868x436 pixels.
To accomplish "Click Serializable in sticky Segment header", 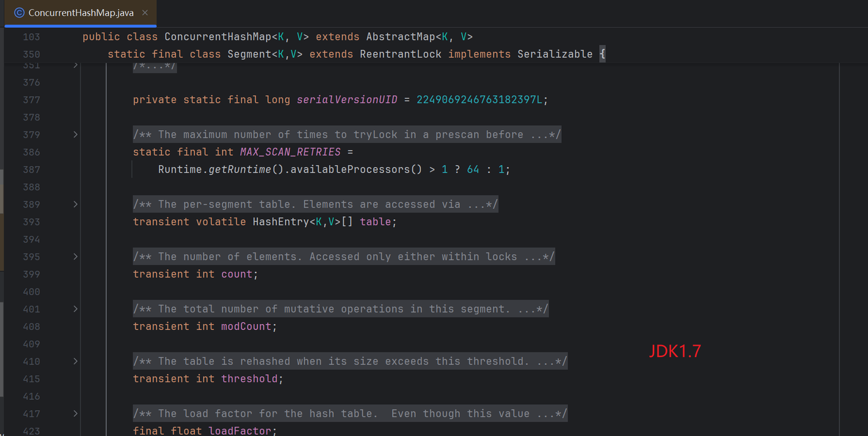I will [x=555, y=54].
